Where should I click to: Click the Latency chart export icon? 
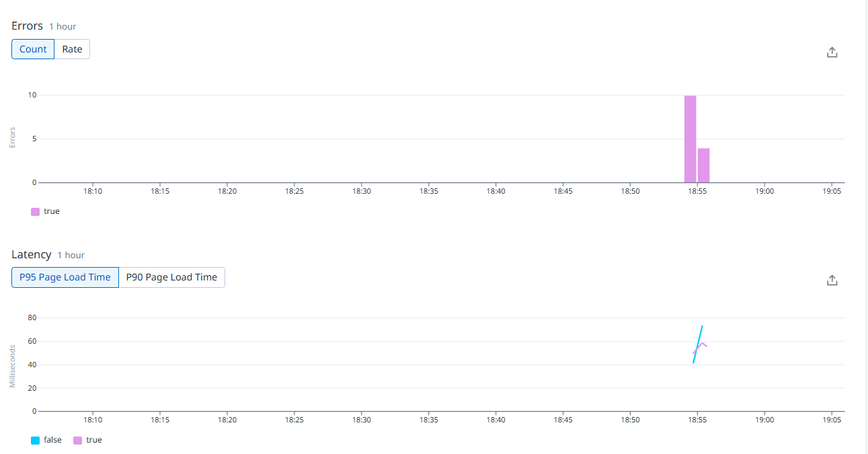[x=832, y=280]
